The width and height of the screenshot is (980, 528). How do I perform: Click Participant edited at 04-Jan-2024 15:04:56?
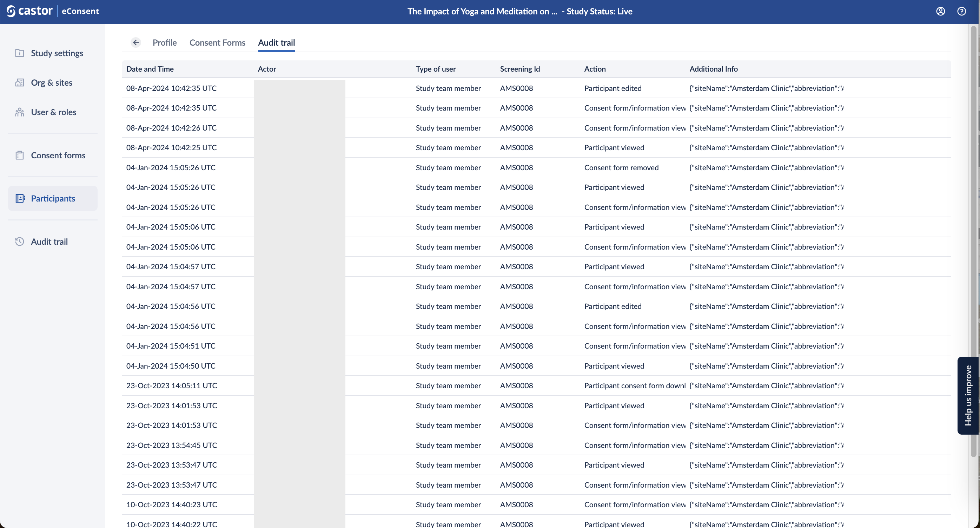[612, 306]
